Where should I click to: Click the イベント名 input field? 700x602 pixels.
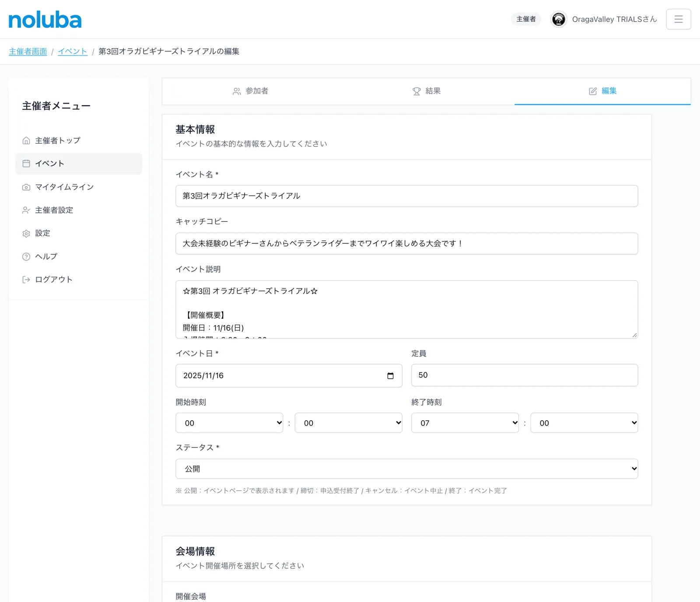(407, 196)
